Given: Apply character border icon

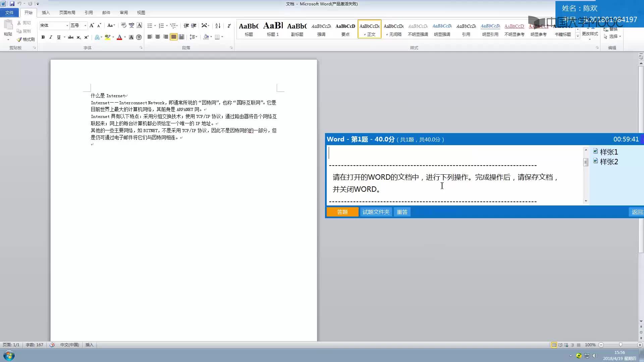Looking at the screenshot, I should pyautogui.click(x=139, y=25).
